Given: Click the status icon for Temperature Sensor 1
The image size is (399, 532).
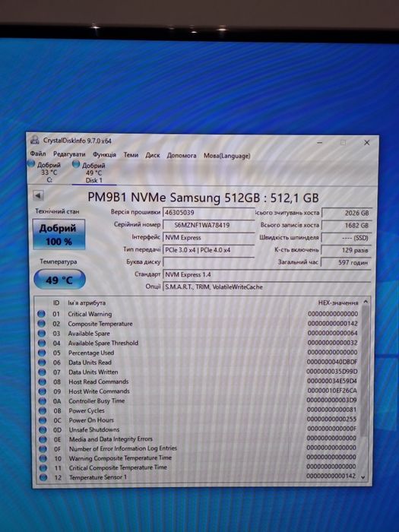Looking at the screenshot, I should point(43,477).
